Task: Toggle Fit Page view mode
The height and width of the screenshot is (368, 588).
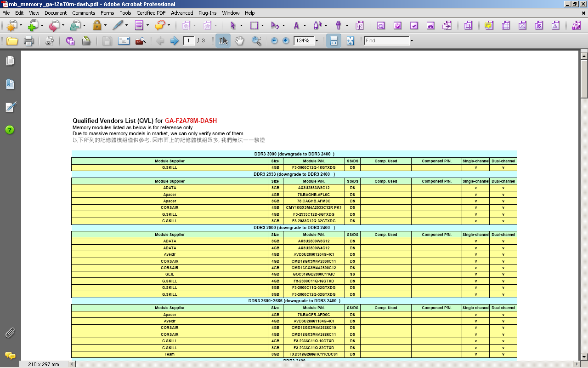Action: tap(350, 41)
